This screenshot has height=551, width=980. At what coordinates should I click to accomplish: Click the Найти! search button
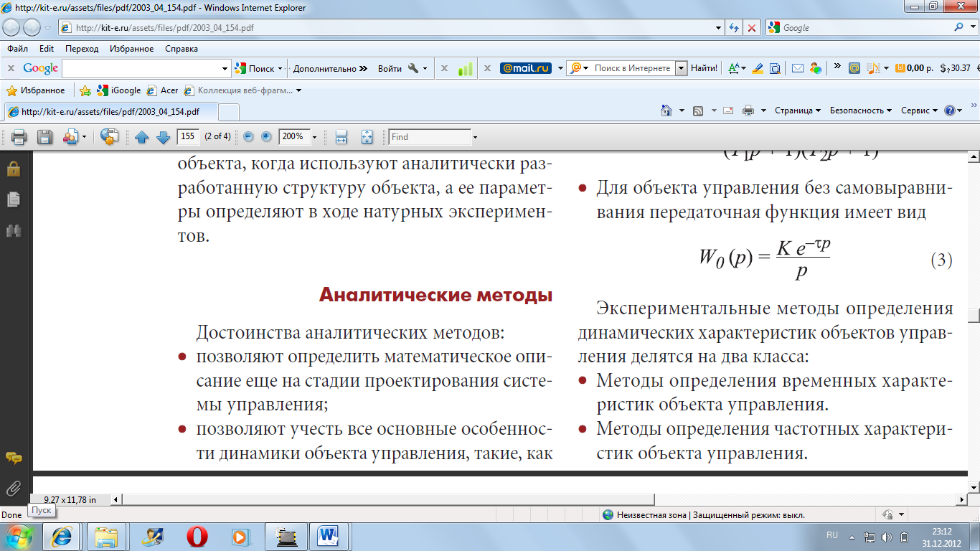click(704, 68)
